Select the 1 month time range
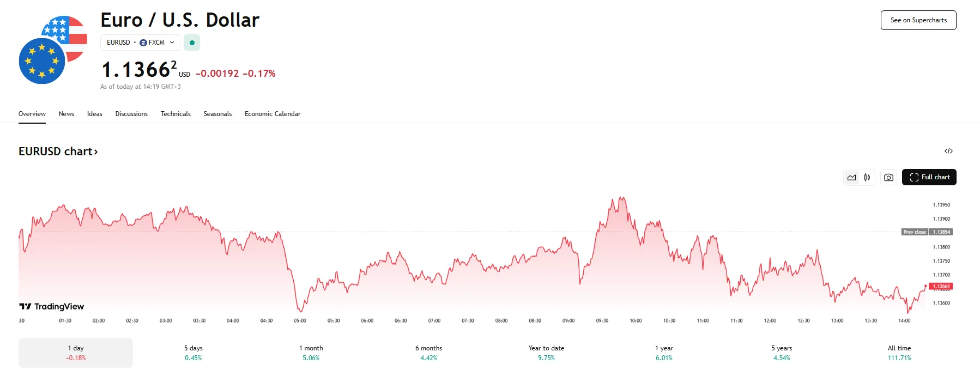The width and height of the screenshot is (980, 376). click(x=311, y=353)
